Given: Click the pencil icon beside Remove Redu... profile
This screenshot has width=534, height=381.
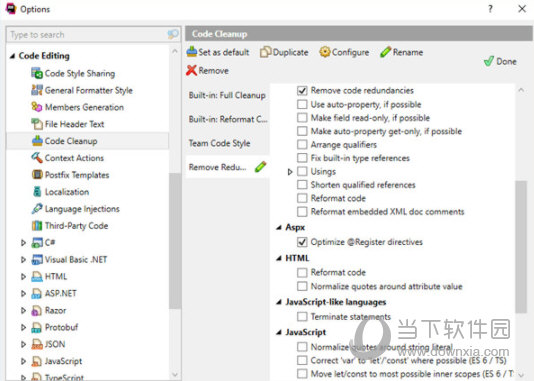Looking at the screenshot, I should point(261,167).
